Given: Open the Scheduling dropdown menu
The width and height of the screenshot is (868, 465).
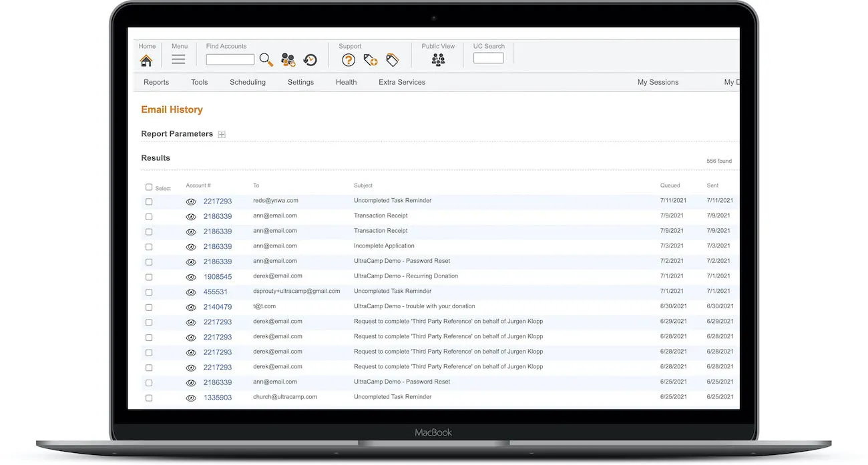Looking at the screenshot, I should coord(248,82).
